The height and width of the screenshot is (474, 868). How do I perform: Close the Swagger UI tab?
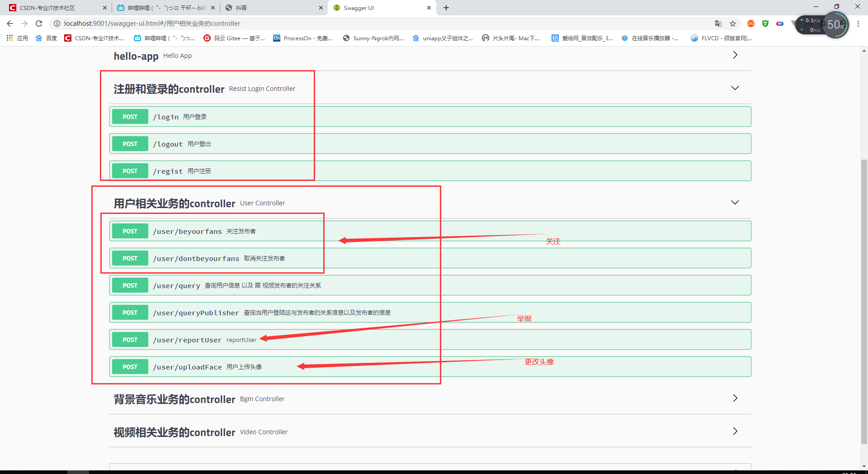[429, 8]
